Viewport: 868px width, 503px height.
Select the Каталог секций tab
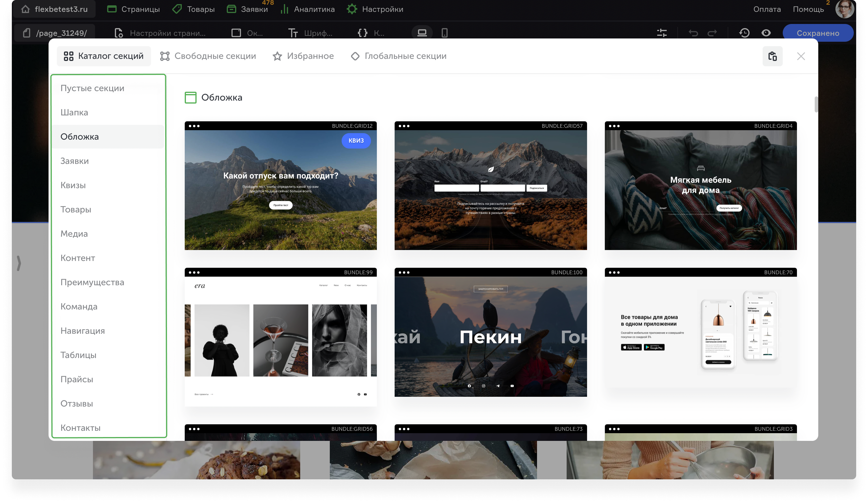pyautogui.click(x=104, y=56)
